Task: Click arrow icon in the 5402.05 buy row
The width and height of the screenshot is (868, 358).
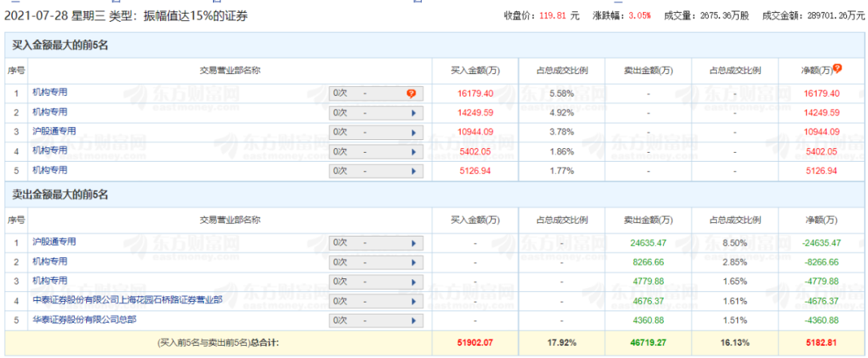Action: click(x=414, y=151)
